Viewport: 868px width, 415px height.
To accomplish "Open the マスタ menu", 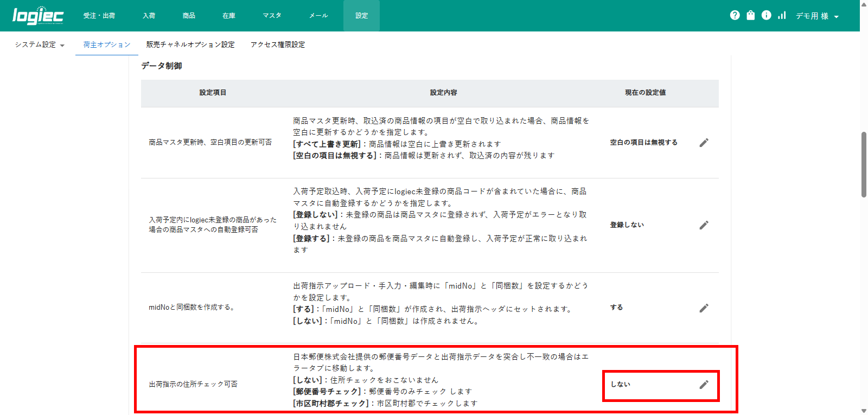I will click(272, 16).
